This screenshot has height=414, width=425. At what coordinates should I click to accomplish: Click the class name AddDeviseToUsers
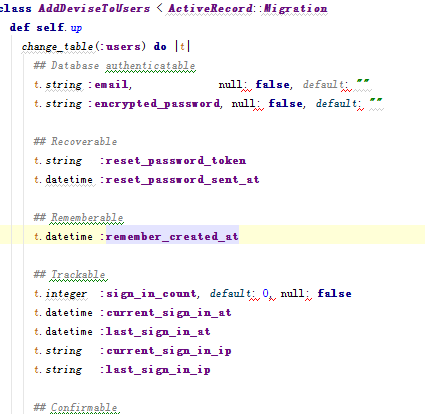pyautogui.click(x=94, y=8)
